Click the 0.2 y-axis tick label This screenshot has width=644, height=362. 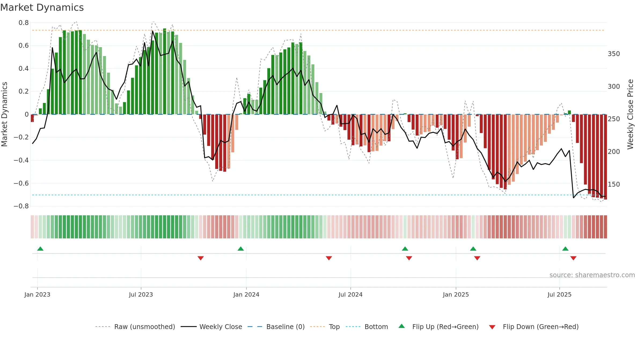[x=24, y=91]
